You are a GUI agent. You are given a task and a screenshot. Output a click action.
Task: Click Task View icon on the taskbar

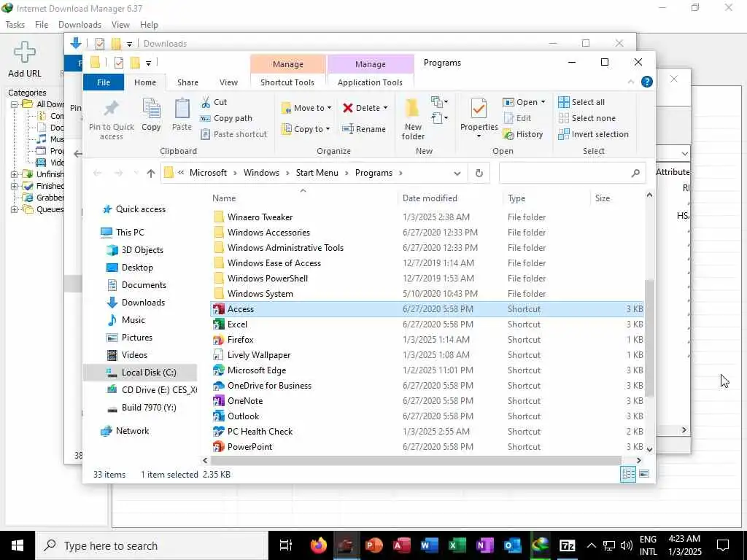tap(286, 545)
